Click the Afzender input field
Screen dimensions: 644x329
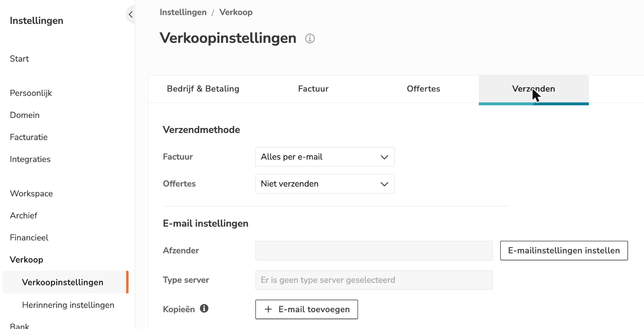tap(374, 251)
